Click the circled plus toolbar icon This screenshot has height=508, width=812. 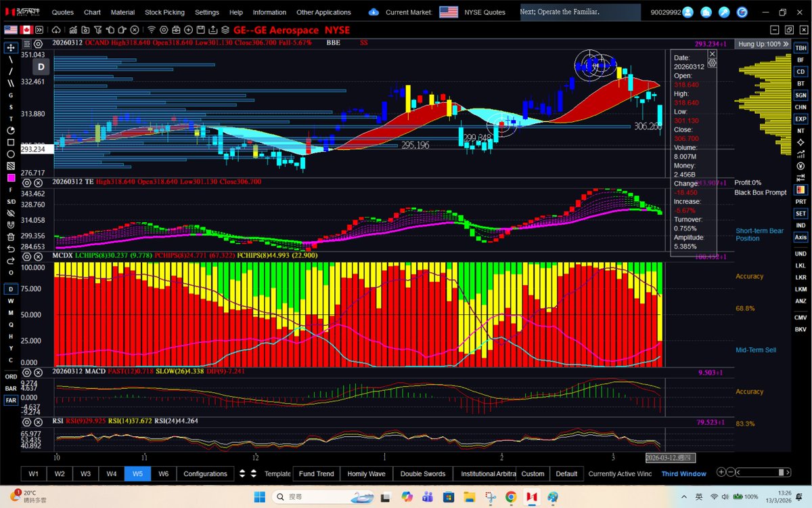pos(189,30)
